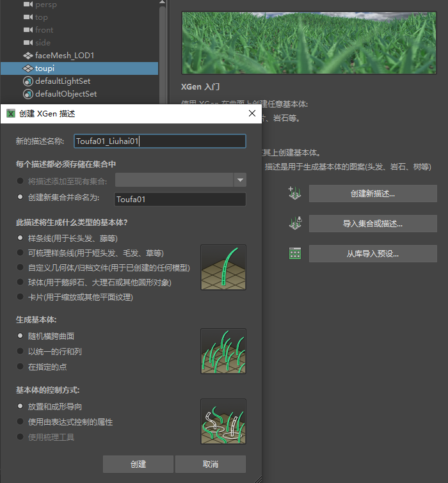
Task: Click the set icon beside defaultLightSet
Action: [28, 81]
